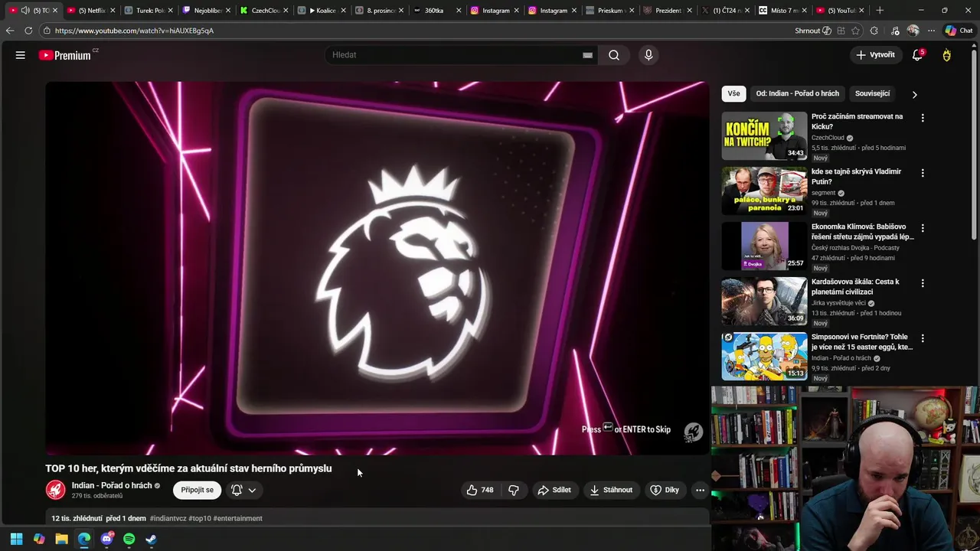The image size is (980, 551).
Task: Select the 'Vše' filter chip
Action: [733, 93]
